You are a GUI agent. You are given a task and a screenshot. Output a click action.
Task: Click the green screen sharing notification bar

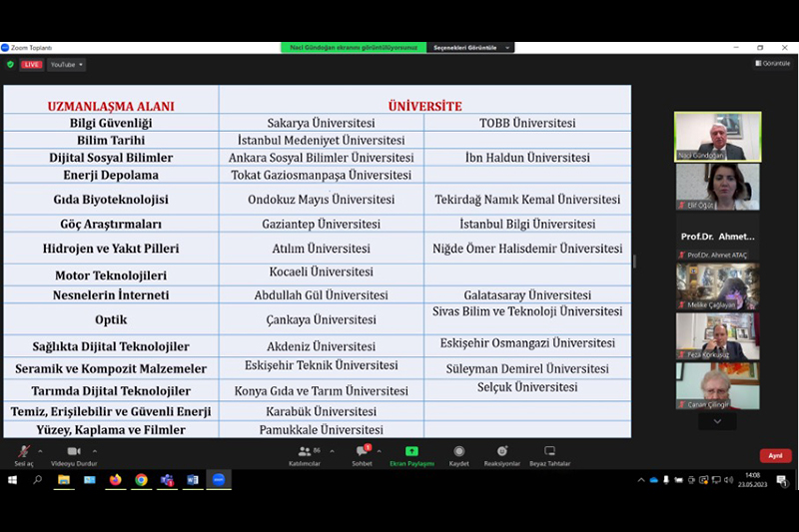pyautogui.click(x=353, y=47)
